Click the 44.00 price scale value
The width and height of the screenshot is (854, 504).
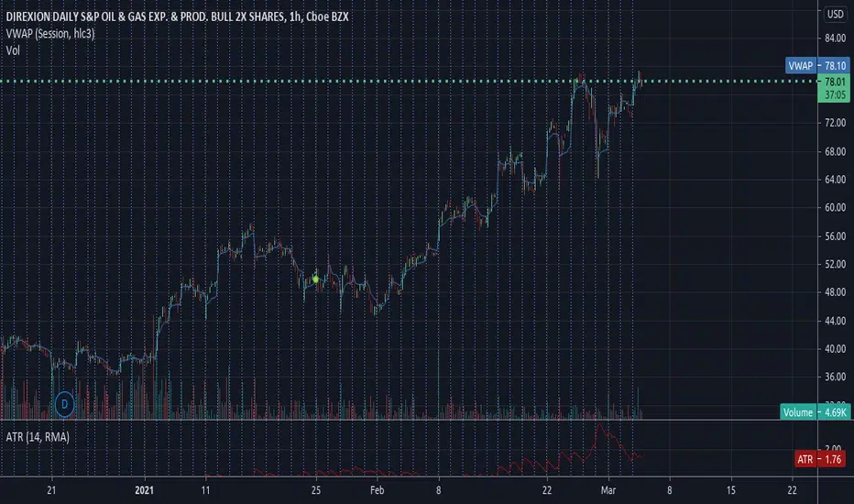click(x=835, y=321)
